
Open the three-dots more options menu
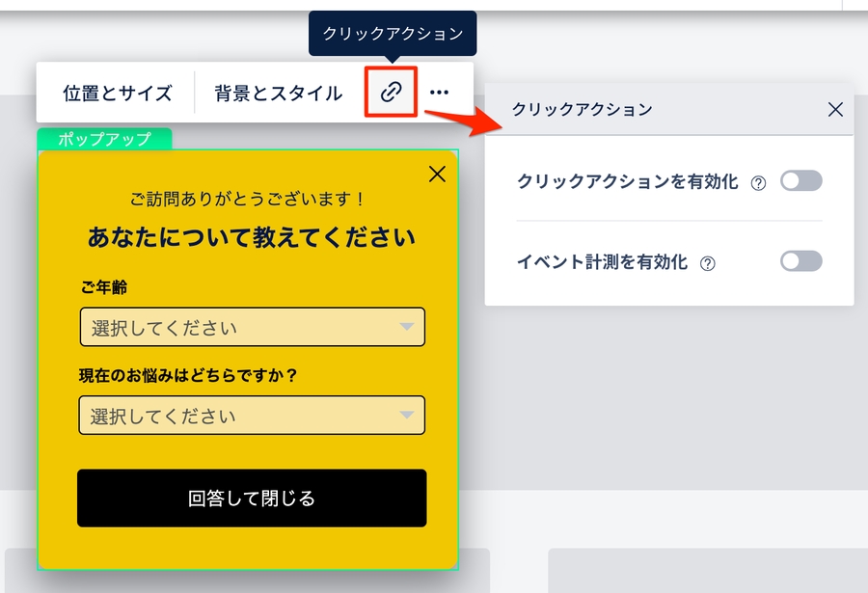440,93
